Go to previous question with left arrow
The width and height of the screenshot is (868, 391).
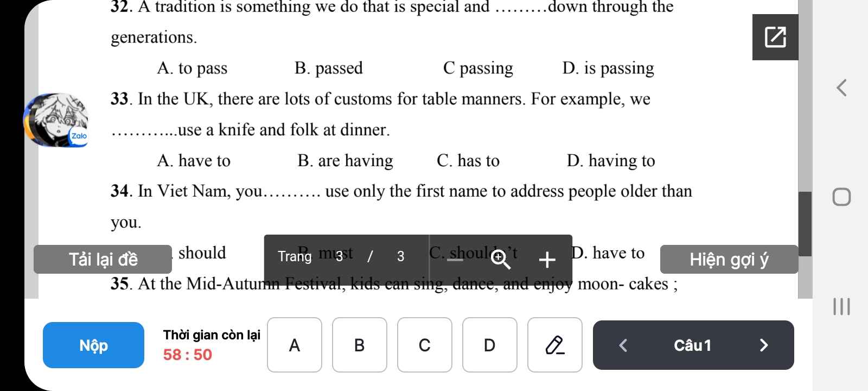[x=623, y=345]
